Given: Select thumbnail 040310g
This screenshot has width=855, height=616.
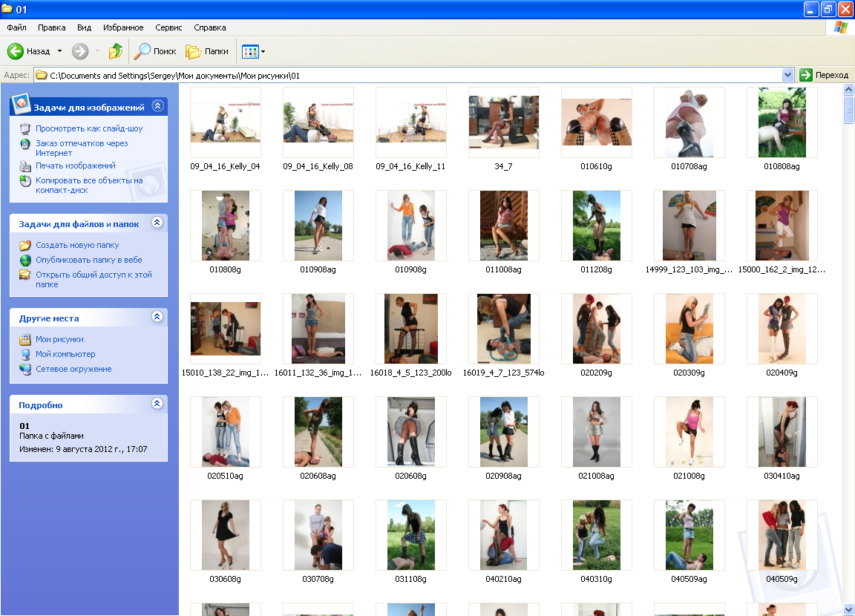Looking at the screenshot, I should 596,535.
